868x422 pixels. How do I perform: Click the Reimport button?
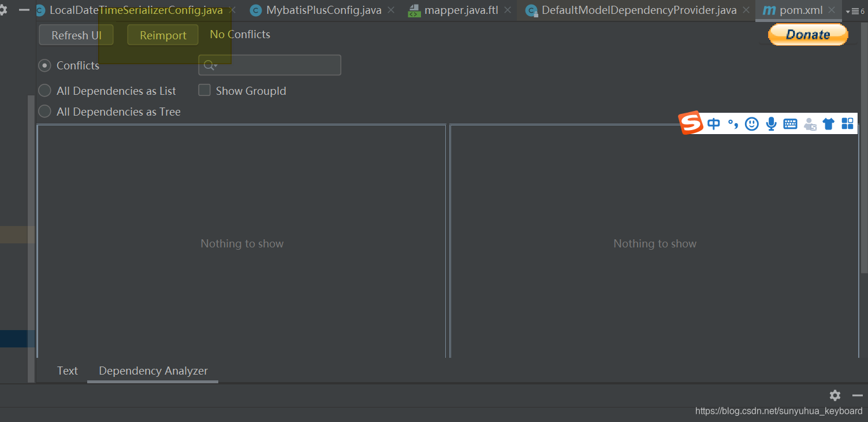[x=163, y=35]
